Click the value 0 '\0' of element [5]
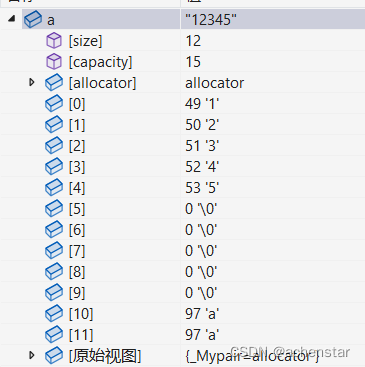The height and width of the screenshot is (367, 365). pyautogui.click(x=201, y=209)
